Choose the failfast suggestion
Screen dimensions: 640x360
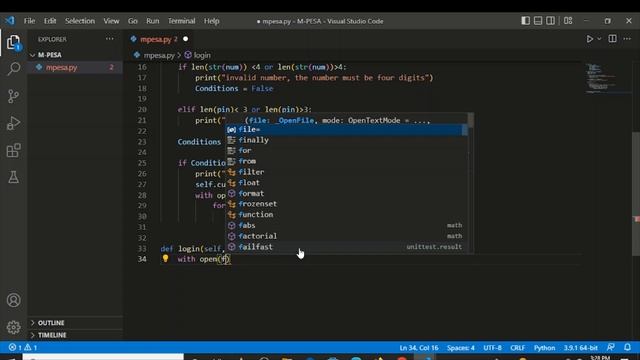347,247
